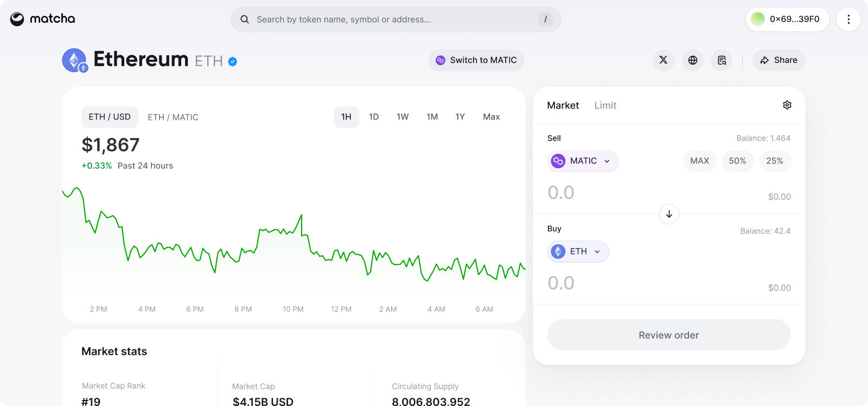Click the $4.15B USD market cap value
Image resolution: width=868 pixels, height=406 pixels.
(x=263, y=402)
